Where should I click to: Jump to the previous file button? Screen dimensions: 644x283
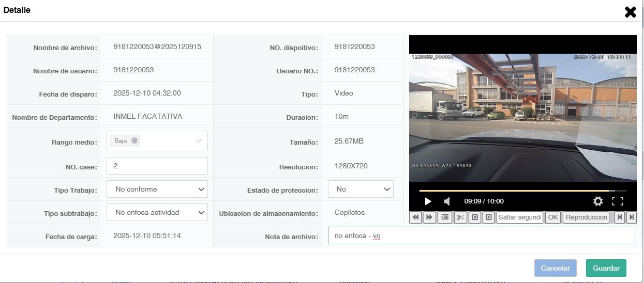click(x=620, y=217)
